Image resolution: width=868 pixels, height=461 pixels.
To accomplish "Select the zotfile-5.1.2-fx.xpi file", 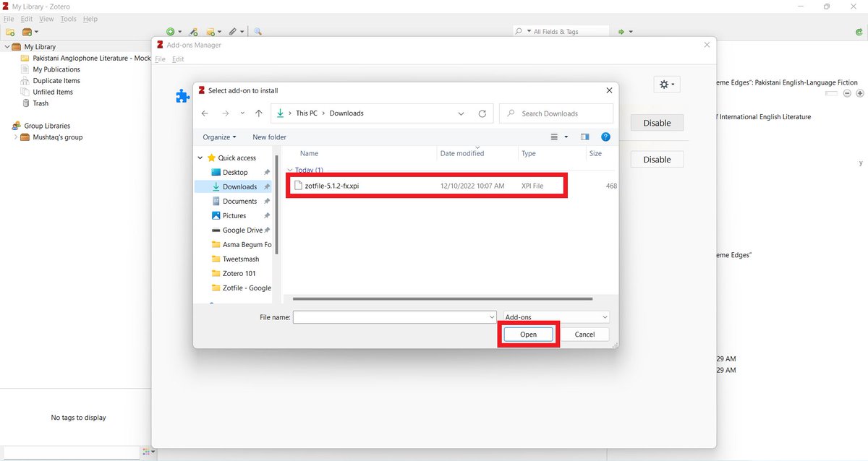I will coord(330,185).
